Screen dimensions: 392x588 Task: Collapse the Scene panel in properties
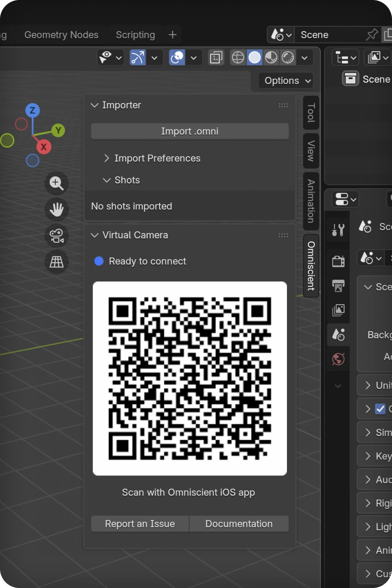368,287
